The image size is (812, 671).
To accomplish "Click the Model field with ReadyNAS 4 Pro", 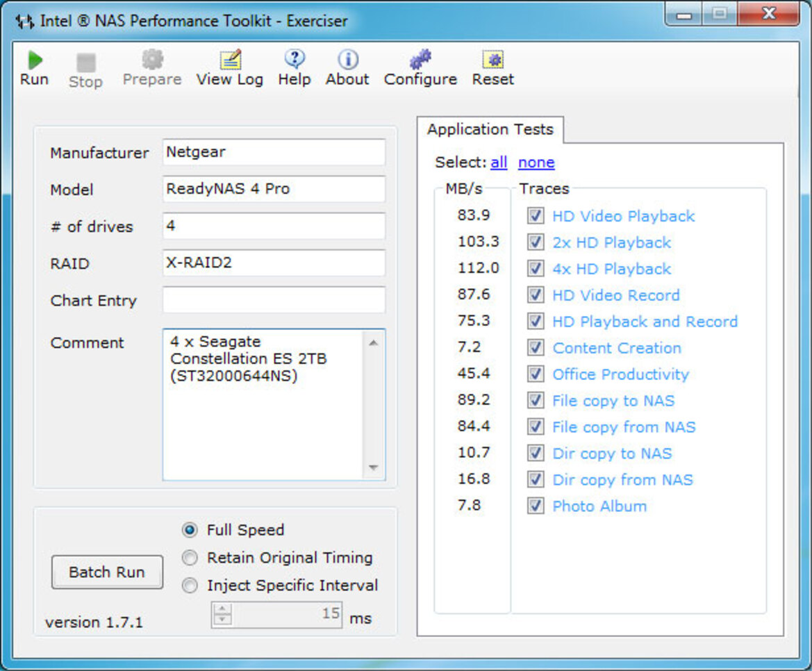I will (x=274, y=189).
